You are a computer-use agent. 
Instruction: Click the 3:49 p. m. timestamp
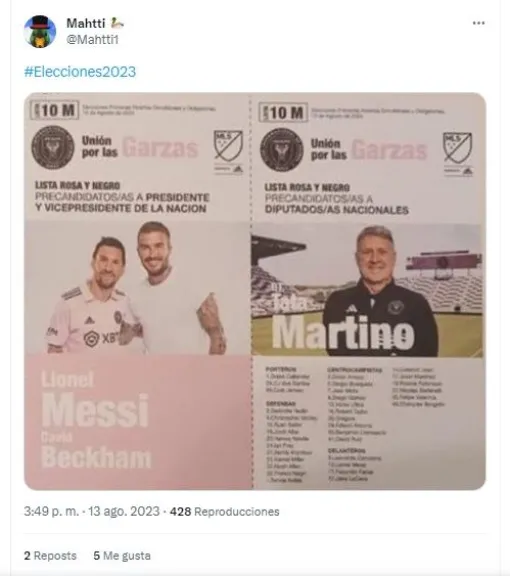[x=51, y=511]
